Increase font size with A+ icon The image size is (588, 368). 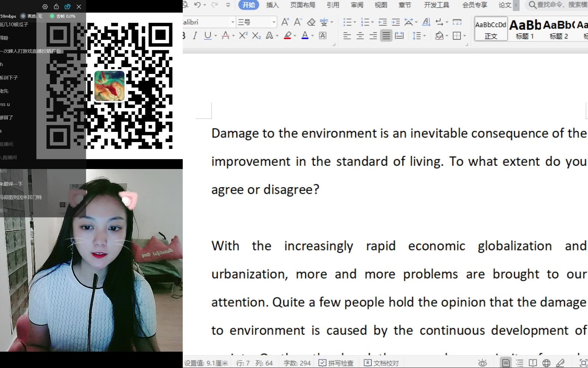click(285, 22)
